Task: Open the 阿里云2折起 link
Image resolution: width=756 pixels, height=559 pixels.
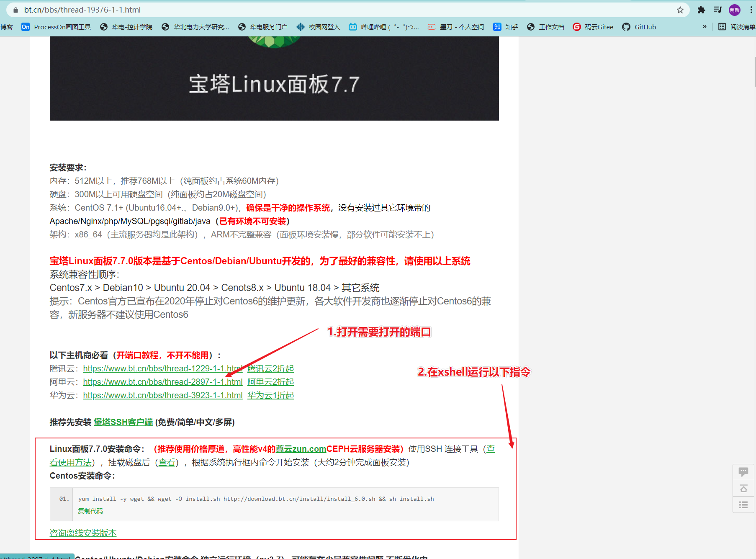Action: (270, 382)
